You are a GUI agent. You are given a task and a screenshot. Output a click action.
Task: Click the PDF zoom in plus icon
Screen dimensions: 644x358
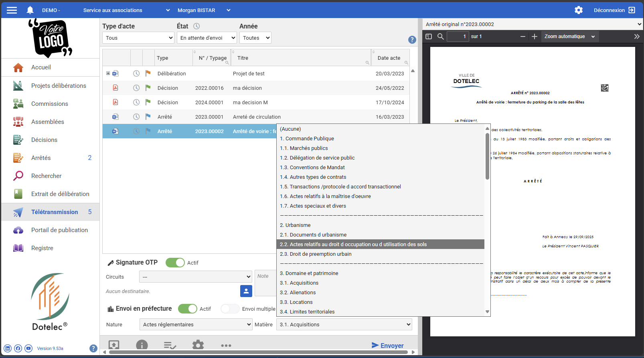(534, 36)
